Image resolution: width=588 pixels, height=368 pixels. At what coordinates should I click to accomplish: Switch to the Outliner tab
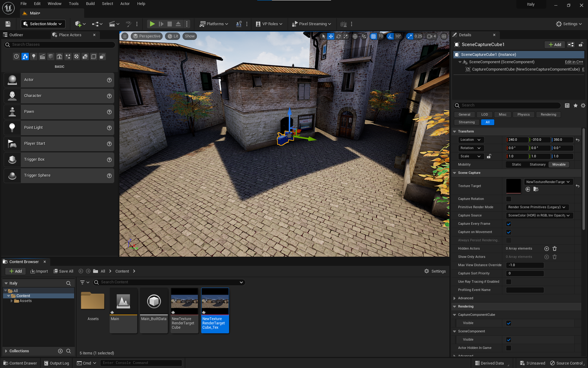click(x=16, y=35)
